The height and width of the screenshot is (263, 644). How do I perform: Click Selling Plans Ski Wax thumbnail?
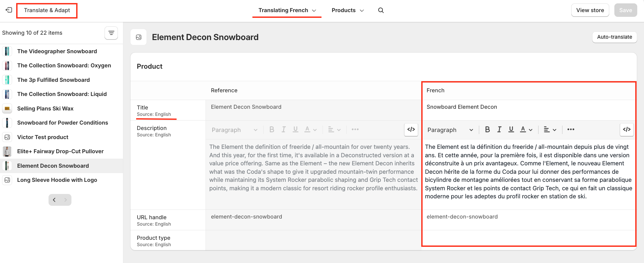click(7, 108)
